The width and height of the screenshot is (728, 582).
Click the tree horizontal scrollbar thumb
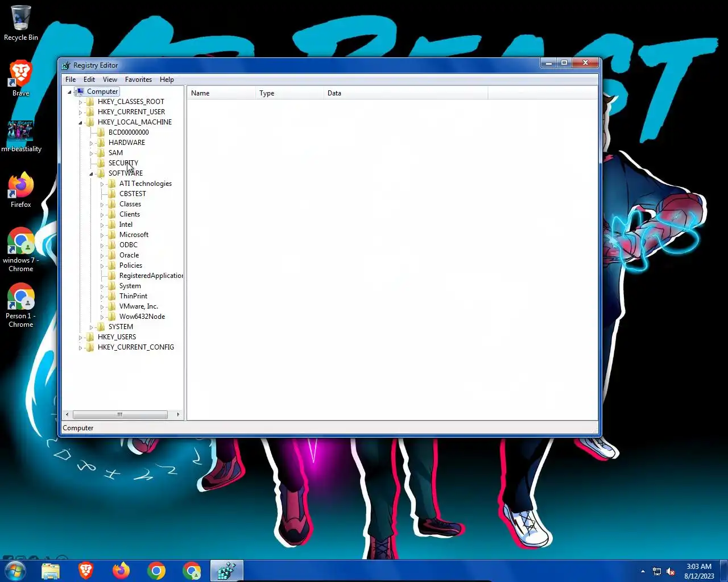(x=120, y=414)
